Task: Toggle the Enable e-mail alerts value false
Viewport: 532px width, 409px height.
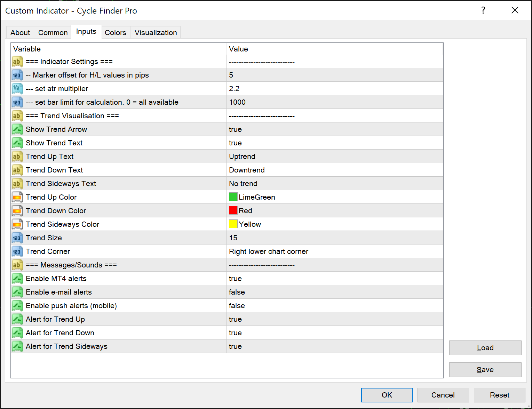Action: [335, 292]
